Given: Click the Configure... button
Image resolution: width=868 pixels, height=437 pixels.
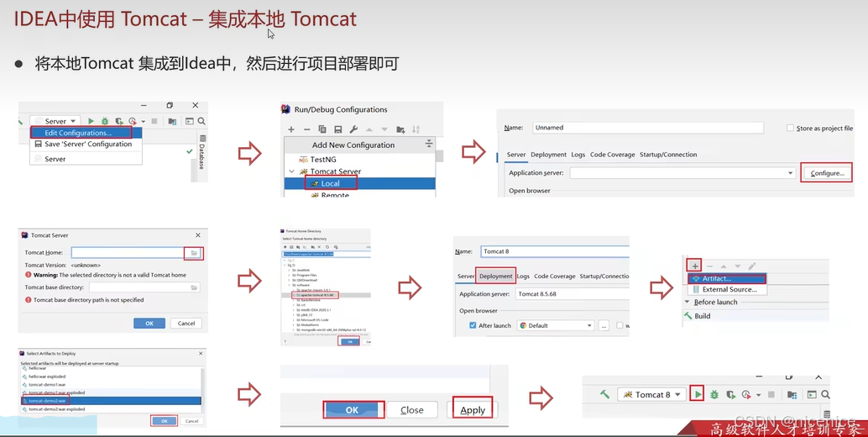Looking at the screenshot, I should (x=827, y=173).
